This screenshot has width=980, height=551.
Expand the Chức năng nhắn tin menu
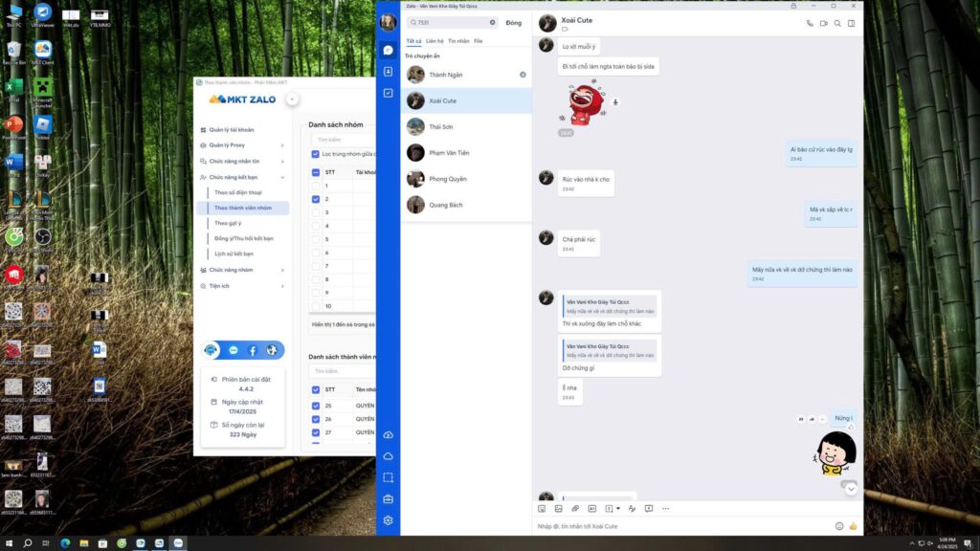tap(242, 161)
